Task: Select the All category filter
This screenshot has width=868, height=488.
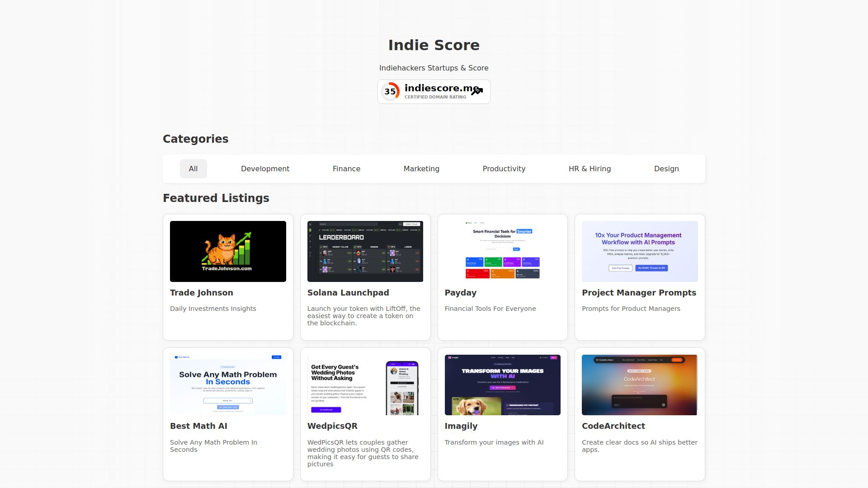Action: click(193, 169)
